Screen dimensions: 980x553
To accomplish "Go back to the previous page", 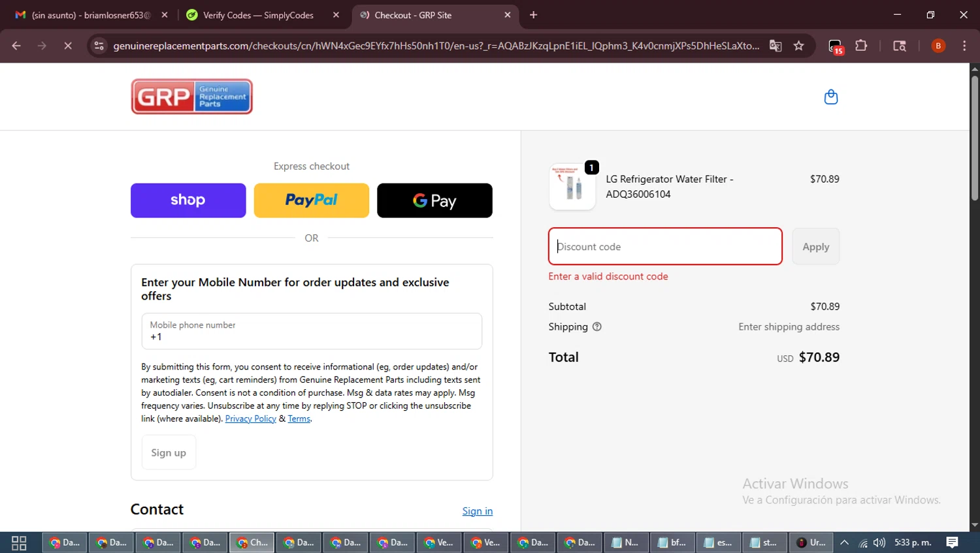I will [16, 46].
